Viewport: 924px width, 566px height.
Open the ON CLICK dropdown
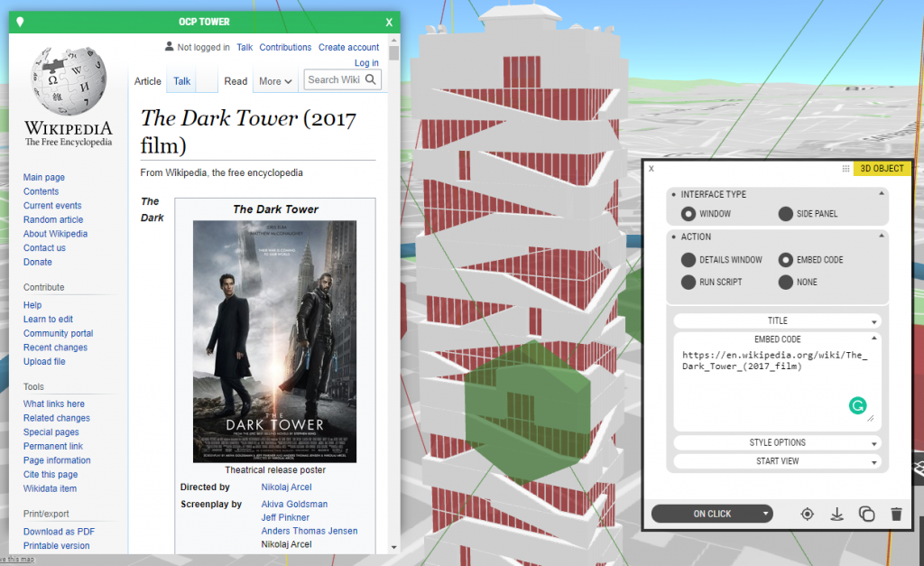coord(712,514)
